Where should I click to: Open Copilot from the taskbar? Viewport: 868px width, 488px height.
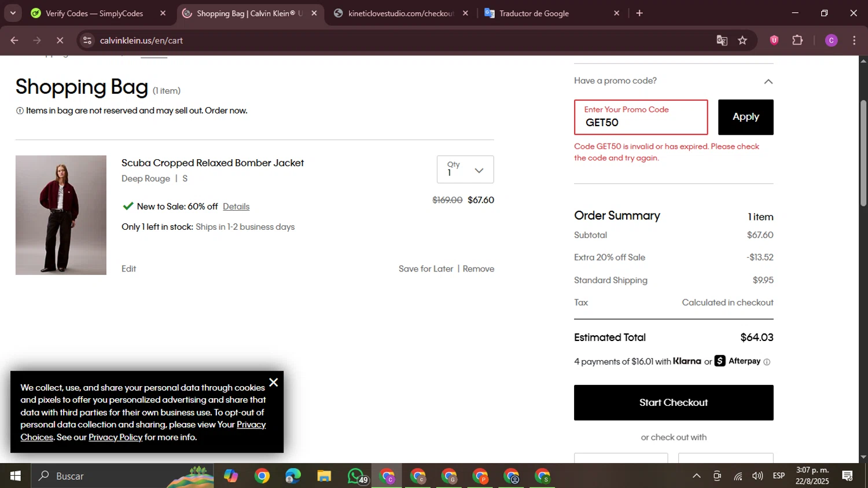point(231,476)
